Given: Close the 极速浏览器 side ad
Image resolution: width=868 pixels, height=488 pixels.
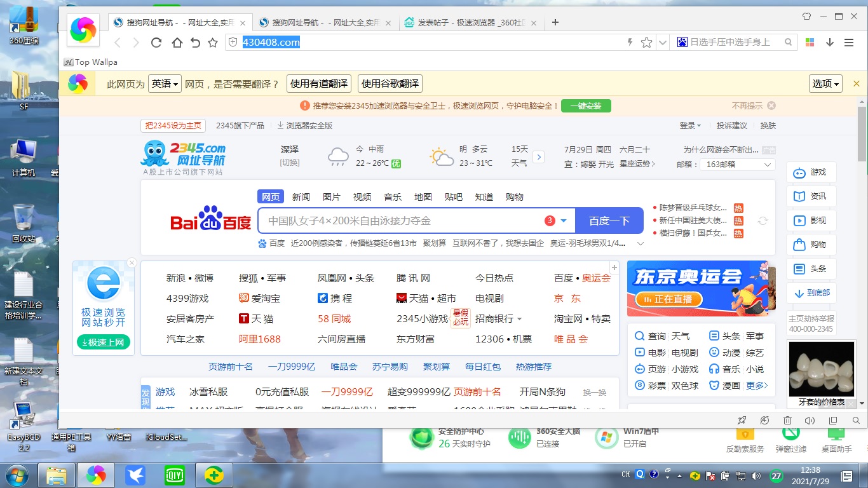Looking at the screenshot, I should click(x=132, y=262).
